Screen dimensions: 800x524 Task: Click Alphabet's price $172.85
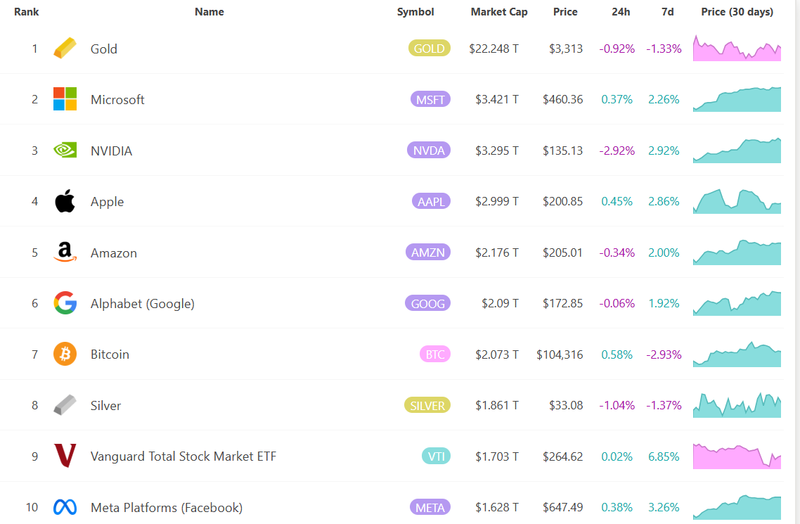[563, 304]
